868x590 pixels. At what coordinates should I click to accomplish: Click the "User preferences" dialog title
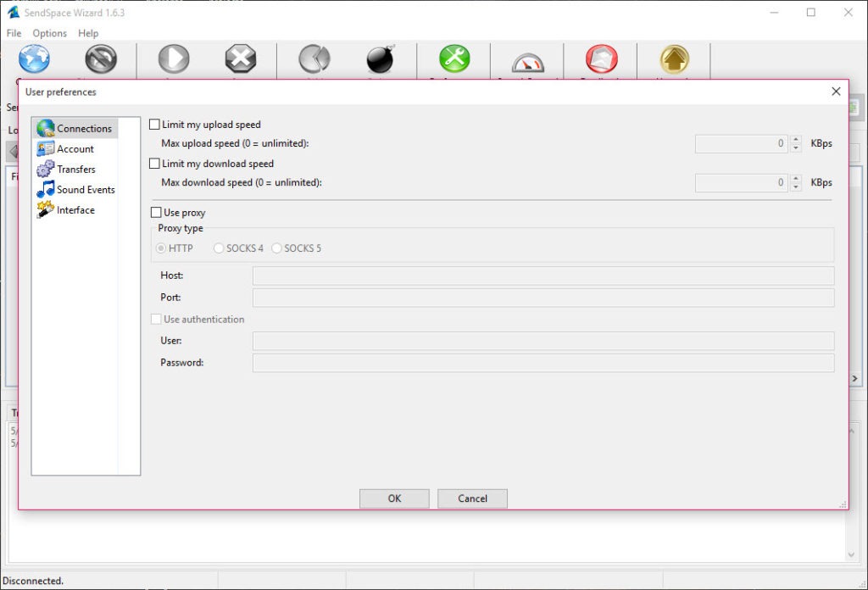point(61,92)
